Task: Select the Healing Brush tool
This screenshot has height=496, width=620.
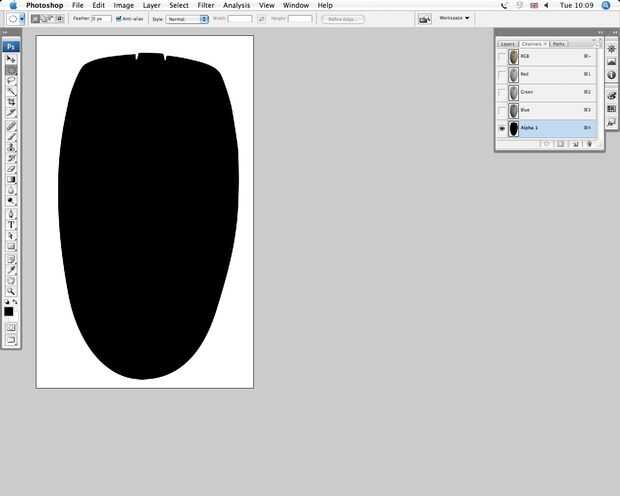Action: click(x=11, y=126)
